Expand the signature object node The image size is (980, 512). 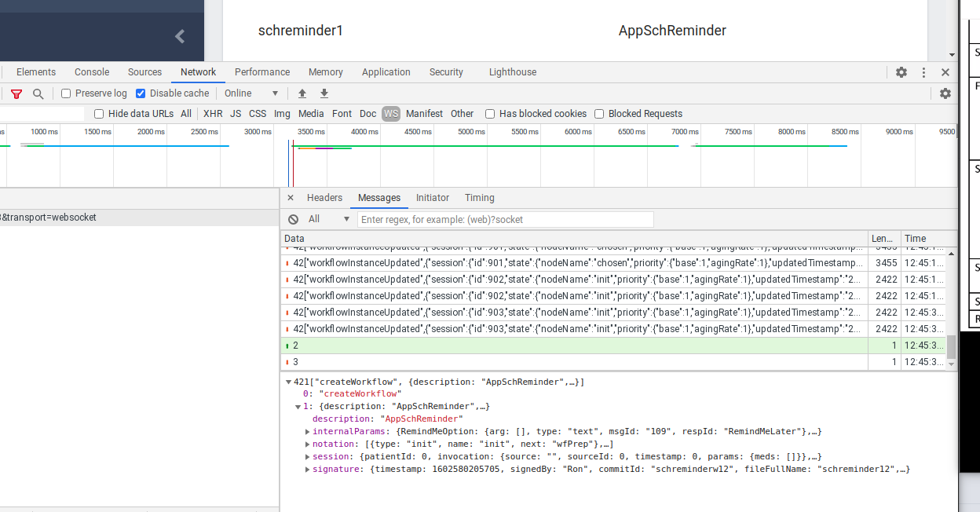pyautogui.click(x=307, y=470)
